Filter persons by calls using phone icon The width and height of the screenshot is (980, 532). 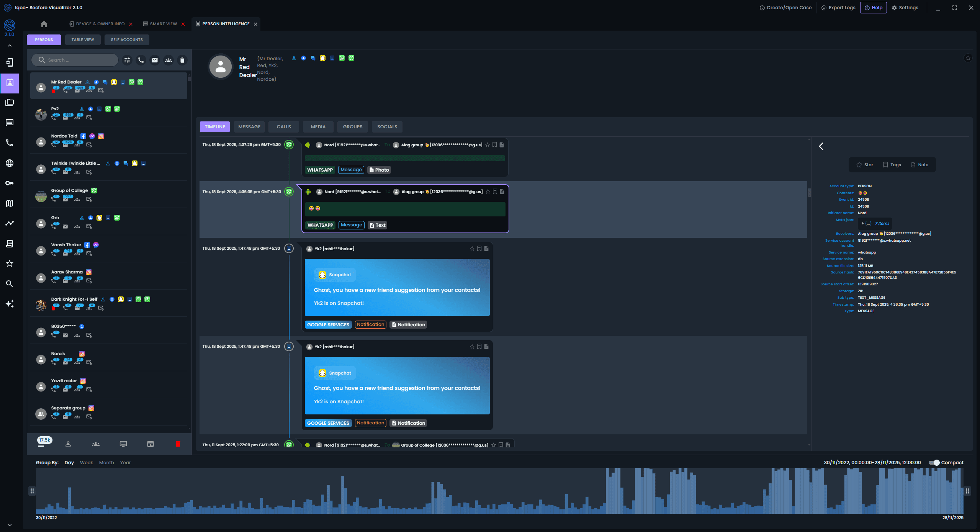click(x=141, y=60)
